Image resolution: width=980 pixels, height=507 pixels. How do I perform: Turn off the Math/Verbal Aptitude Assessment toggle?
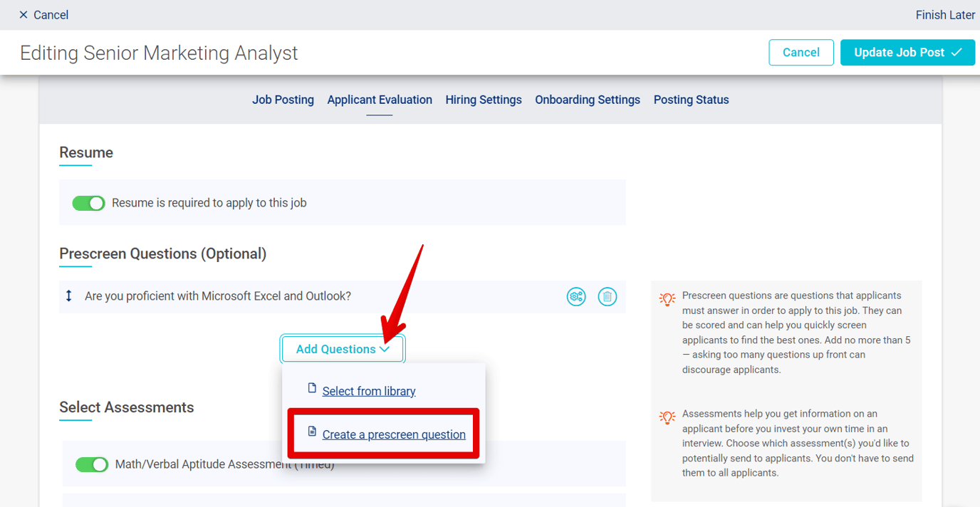[x=92, y=463]
